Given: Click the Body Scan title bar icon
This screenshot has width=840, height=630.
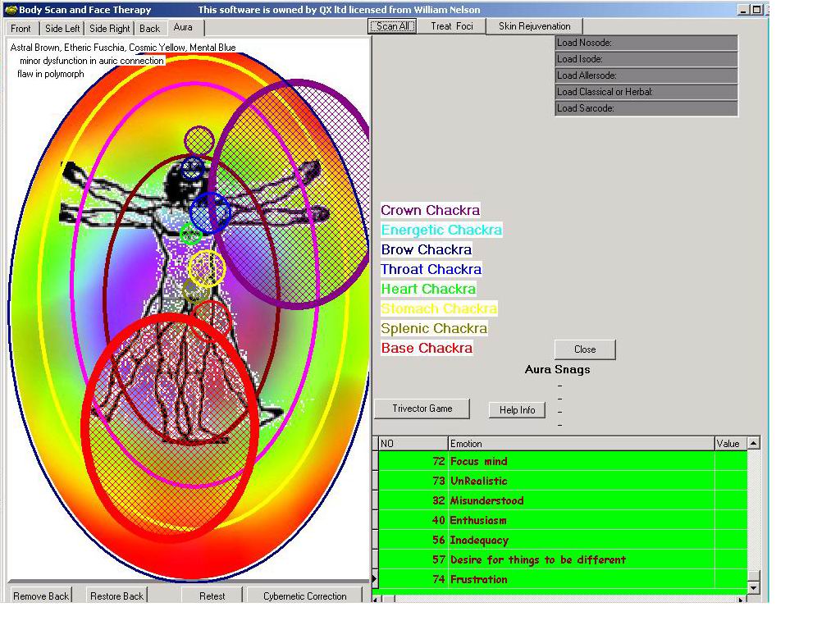Looking at the screenshot, I should (x=11, y=10).
